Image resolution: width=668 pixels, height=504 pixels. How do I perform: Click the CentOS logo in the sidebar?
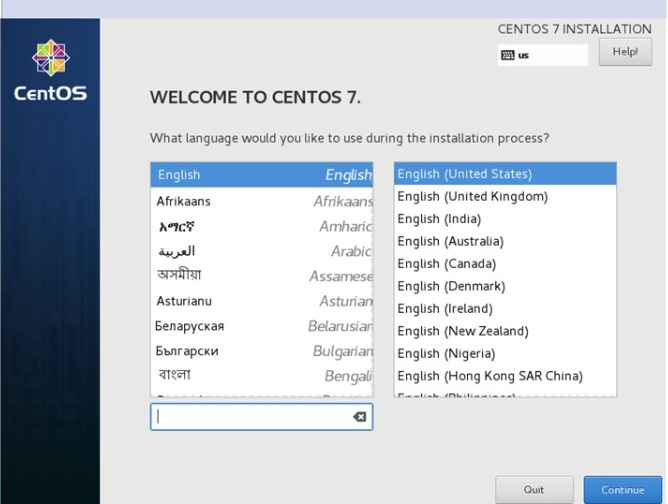coord(50,70)
